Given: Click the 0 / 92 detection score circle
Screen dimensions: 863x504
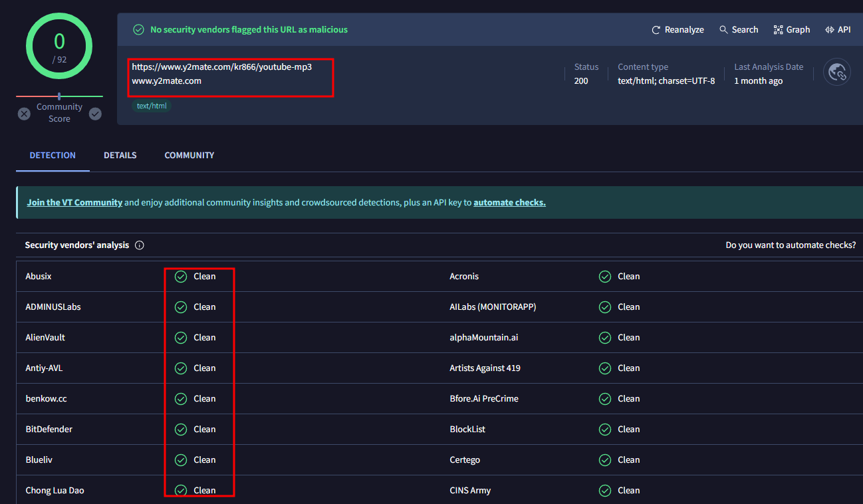Looking at the screenshot, I should click(59, 46).
